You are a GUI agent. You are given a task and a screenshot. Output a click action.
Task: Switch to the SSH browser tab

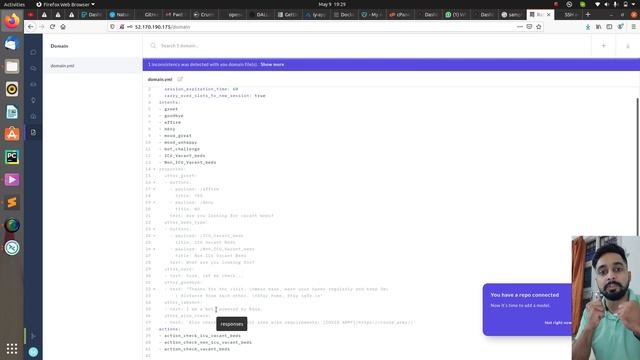(x=570, y=14)
